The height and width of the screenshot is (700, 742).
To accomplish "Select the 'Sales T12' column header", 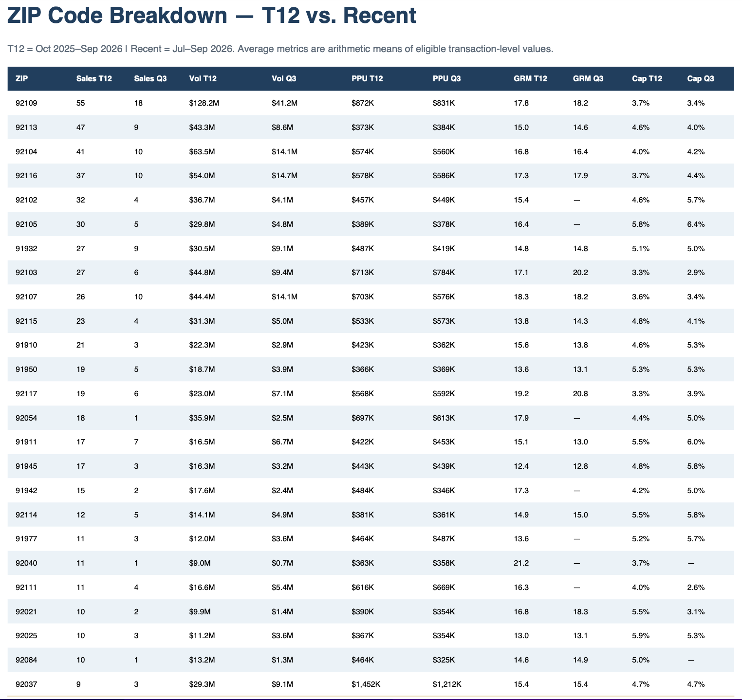I will coord(94,79).
